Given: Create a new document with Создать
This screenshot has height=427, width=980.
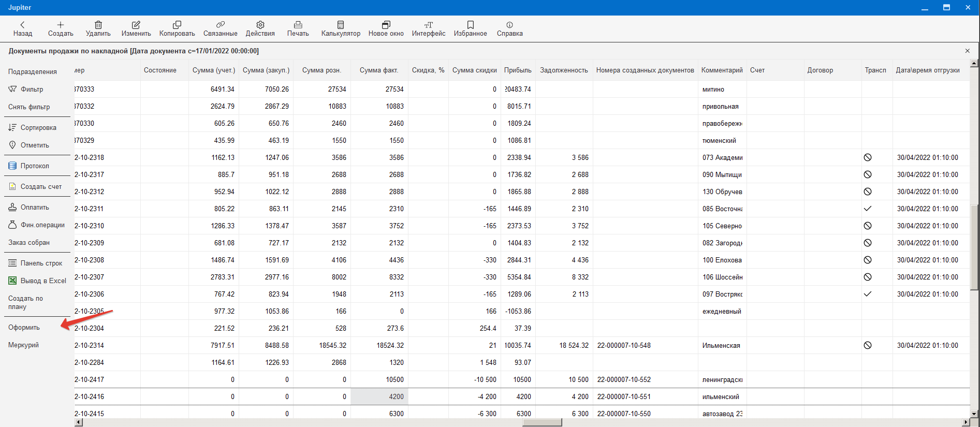Looking at the screenshot, I should 61,29.
